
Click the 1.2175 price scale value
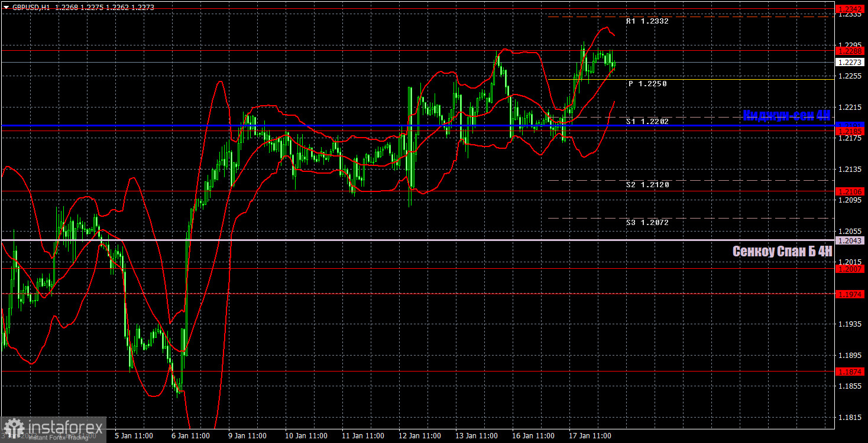point(850,138)
